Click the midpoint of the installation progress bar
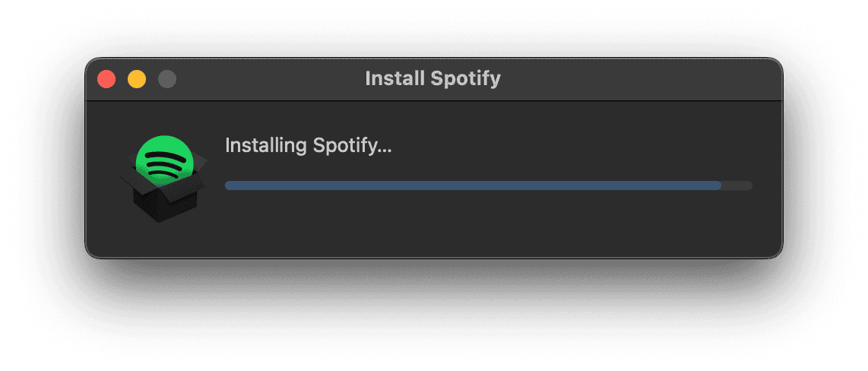The image size is (868, 371). [489, 185]
